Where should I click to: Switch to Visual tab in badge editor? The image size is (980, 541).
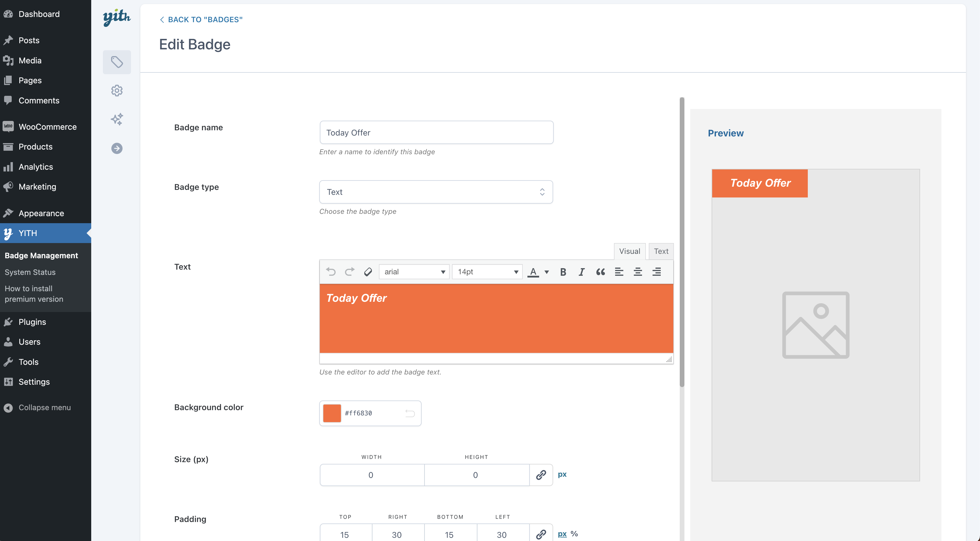(x=629, y=251)
